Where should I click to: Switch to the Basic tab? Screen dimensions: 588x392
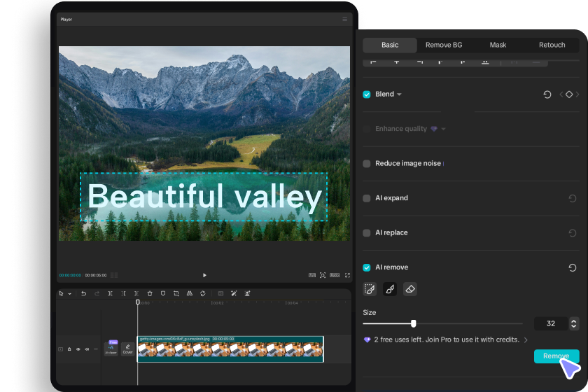[x=390, y=45]
